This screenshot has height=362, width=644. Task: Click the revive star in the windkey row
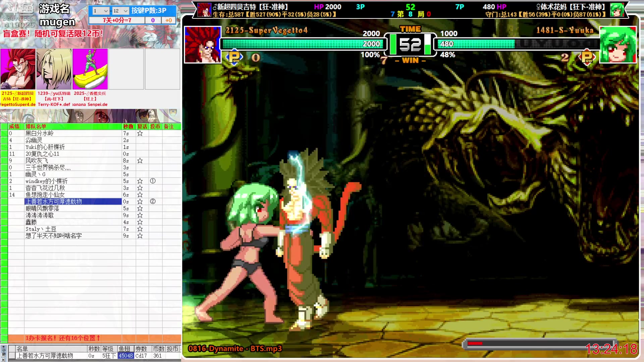tap(140, 181)
